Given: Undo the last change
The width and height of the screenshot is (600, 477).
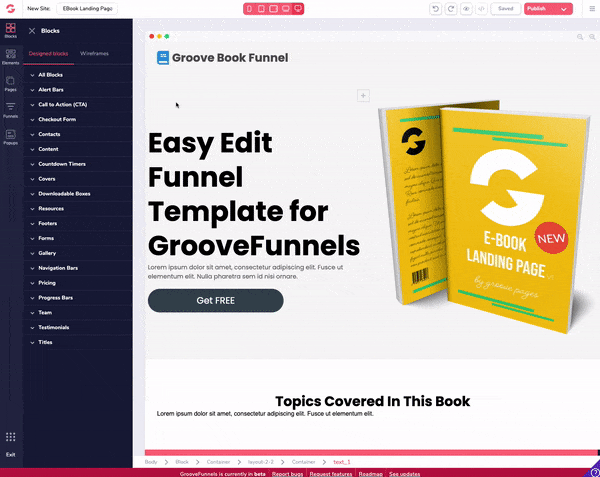Looking at the screenshot, I should click(435, 8).
